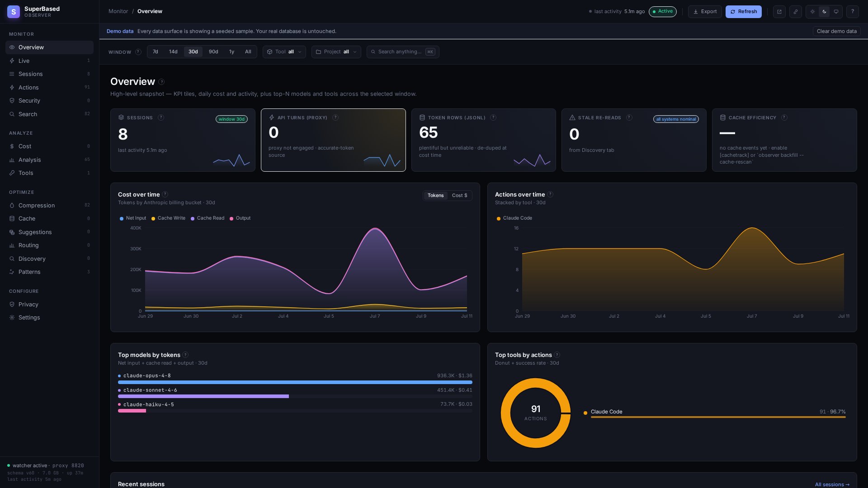
Task: Click help icon next to Window label
Action: coord(138,52)
